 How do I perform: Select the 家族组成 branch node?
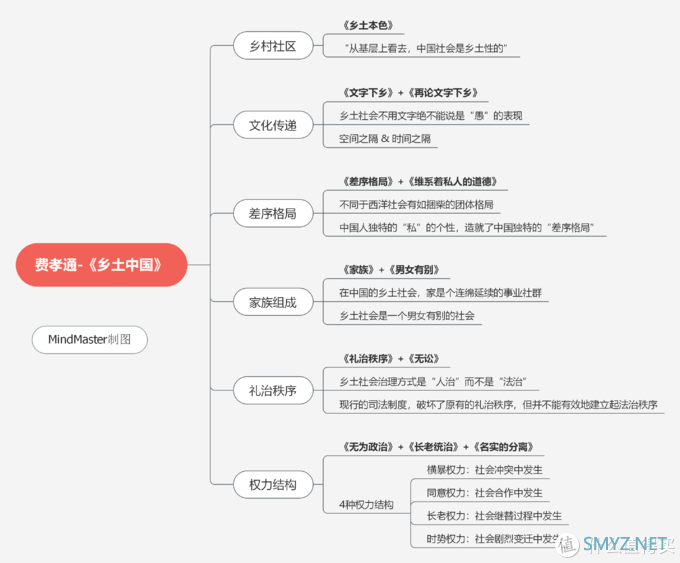[x=273, y=302]
